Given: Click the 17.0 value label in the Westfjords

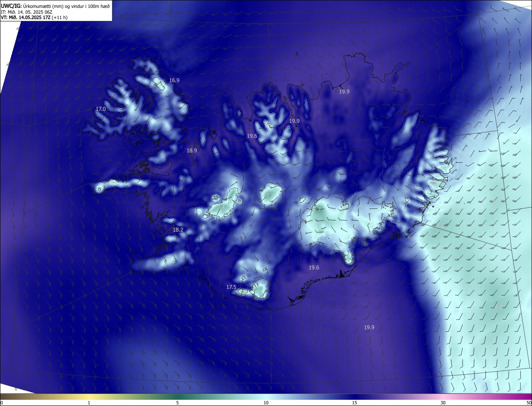Looking at the screenshot, I should [101, 109].
